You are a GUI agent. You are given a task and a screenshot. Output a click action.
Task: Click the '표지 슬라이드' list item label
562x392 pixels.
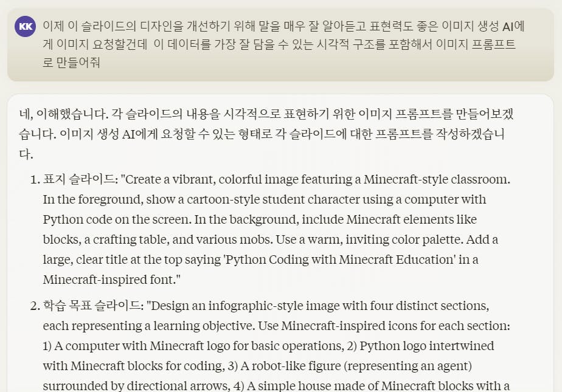80,179
